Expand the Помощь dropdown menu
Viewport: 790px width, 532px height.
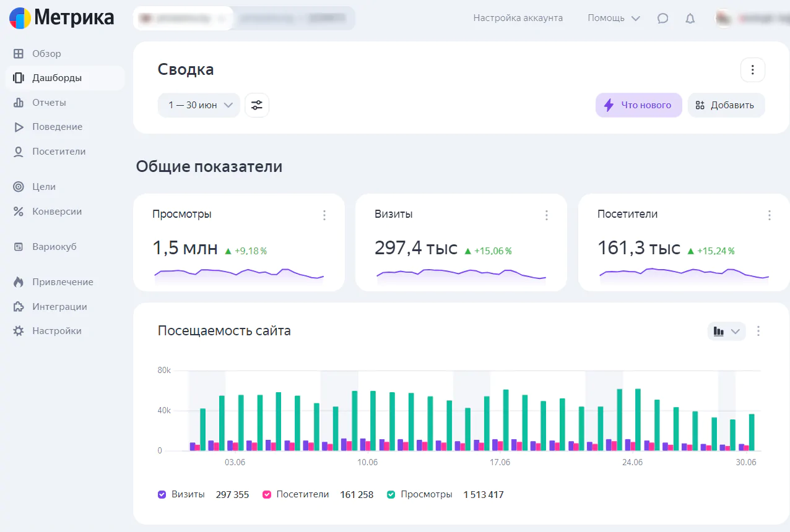pyautogui.click(x=614, y=19)
